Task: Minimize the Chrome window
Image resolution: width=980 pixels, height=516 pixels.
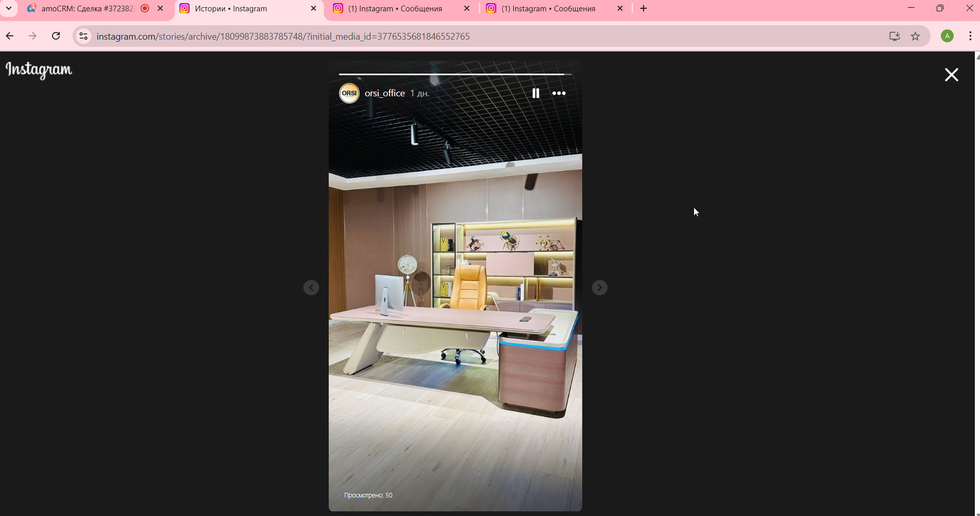Action: pos(911,8)
